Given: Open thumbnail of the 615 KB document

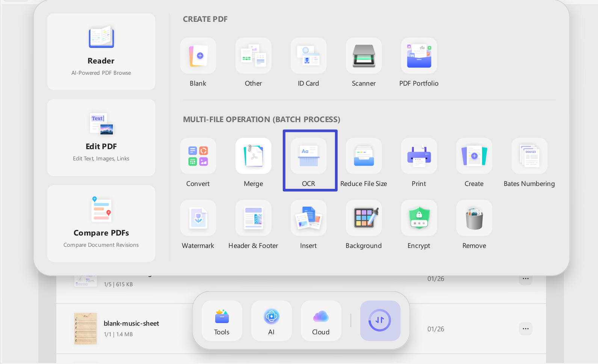Looking at the screenshot, I should (86, 281).
